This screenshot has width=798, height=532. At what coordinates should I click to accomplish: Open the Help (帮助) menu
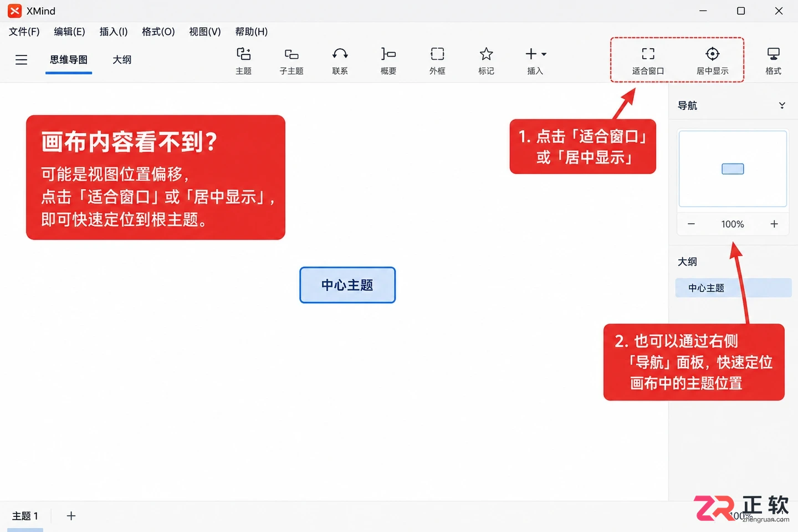pyautogui.click(x=251, y=32)
